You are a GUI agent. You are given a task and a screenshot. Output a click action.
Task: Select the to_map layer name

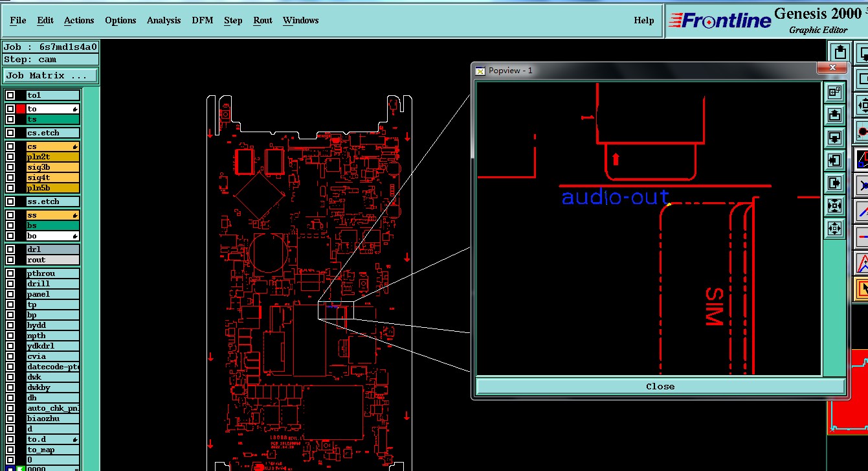click(x=53, y=450)
